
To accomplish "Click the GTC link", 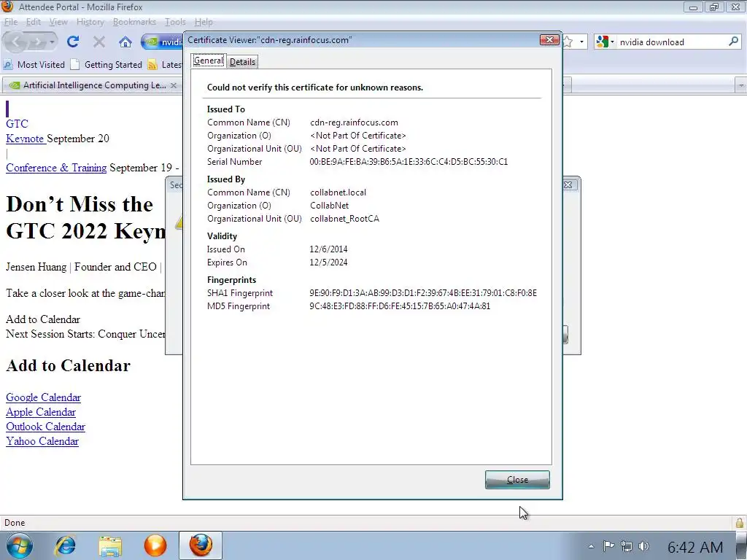I will pyautogui.click(x=18, y=124).
